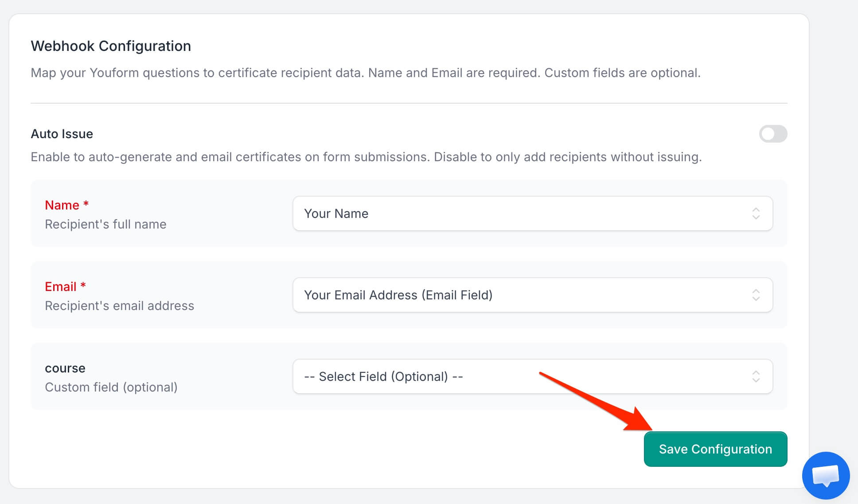Click the up-down chevron icon in Email Address select

tap(756, 295)
